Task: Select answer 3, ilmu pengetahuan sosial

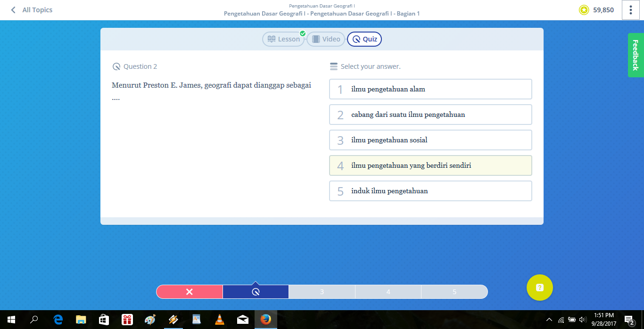Action: pyautogui.click(x=430, y=140)
